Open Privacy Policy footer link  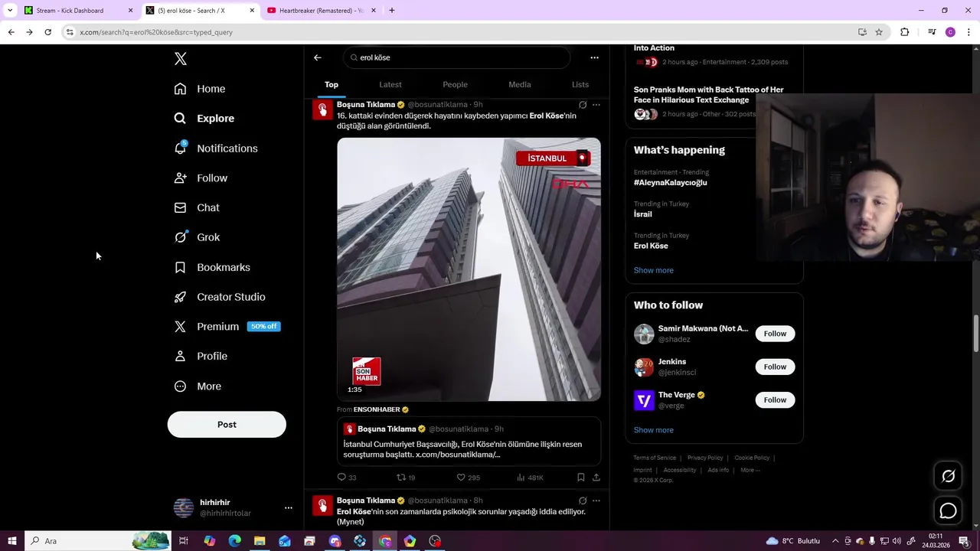tap(704, 458)
